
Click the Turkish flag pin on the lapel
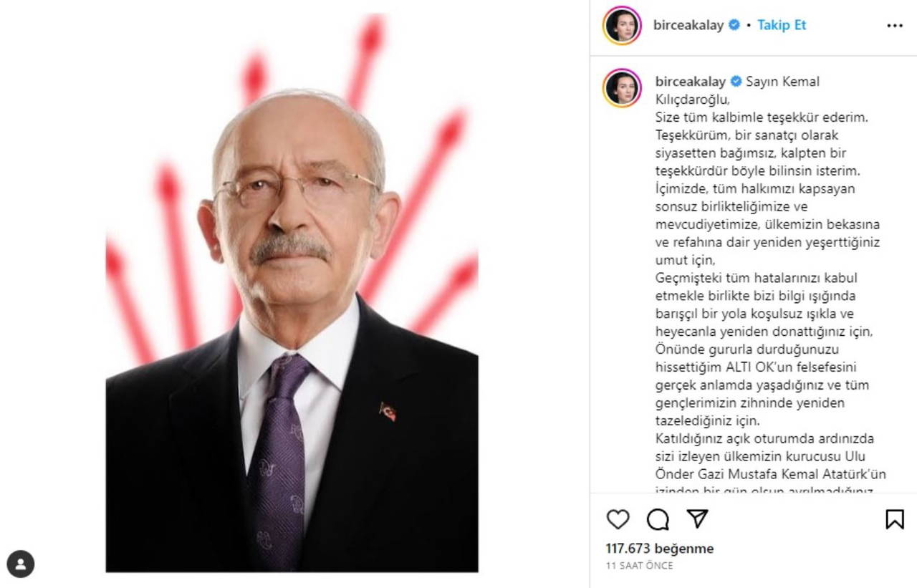click(388, 411)
